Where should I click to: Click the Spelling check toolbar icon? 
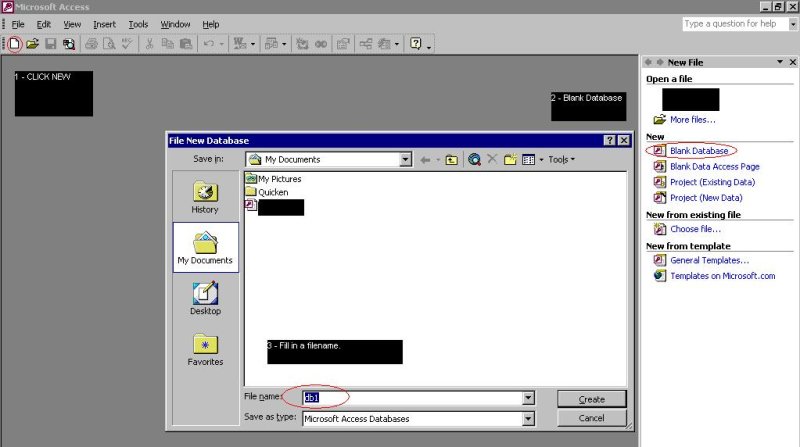point(127,44)
